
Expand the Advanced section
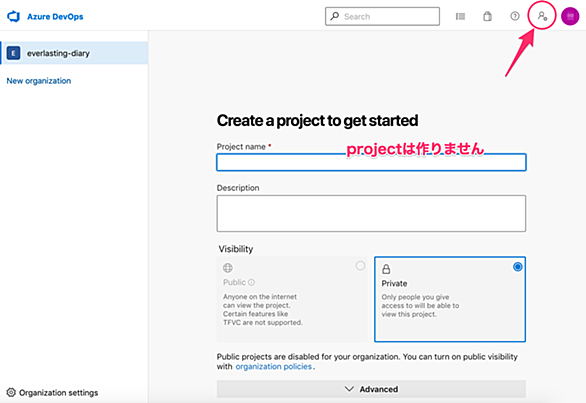pyautogui.click(x=371, y=389)
